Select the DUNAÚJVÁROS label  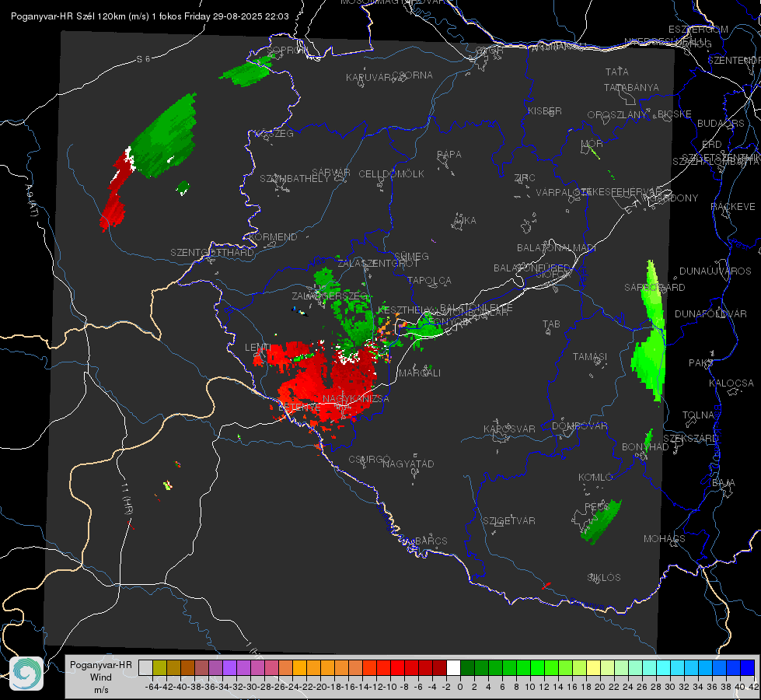point(715,271)
